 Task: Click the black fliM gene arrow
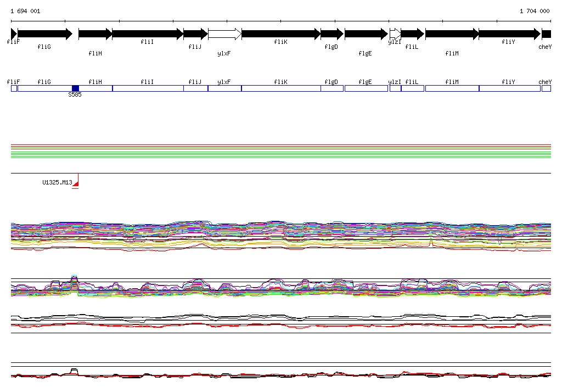point(452,34)
